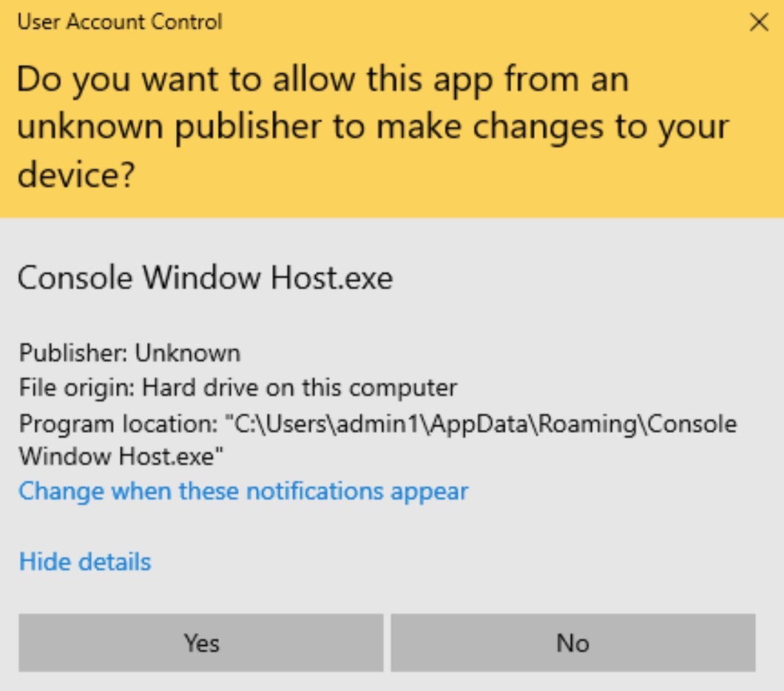Click the 'Publisher:' label
This screenshot has height=691, width=784.
pyautogui.click(x=73, y=353)
